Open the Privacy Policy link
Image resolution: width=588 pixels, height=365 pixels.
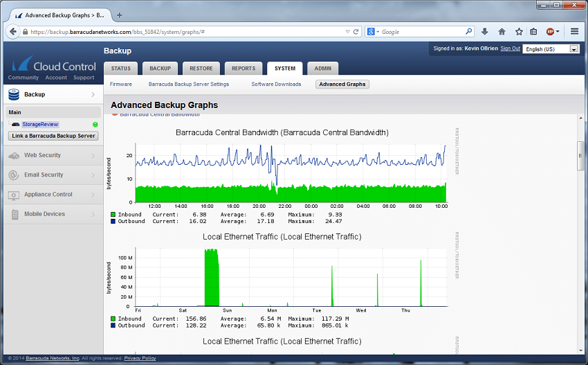(140, 358)
